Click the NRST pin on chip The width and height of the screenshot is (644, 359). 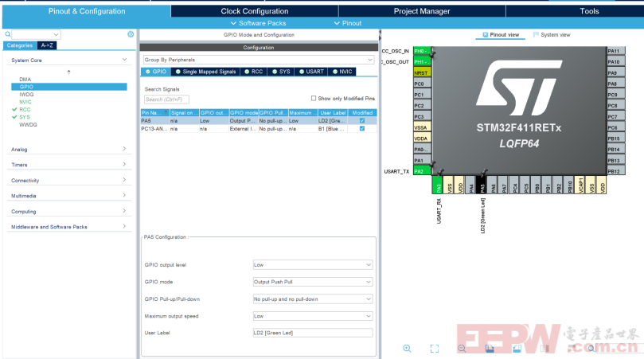tap(422, 72)
